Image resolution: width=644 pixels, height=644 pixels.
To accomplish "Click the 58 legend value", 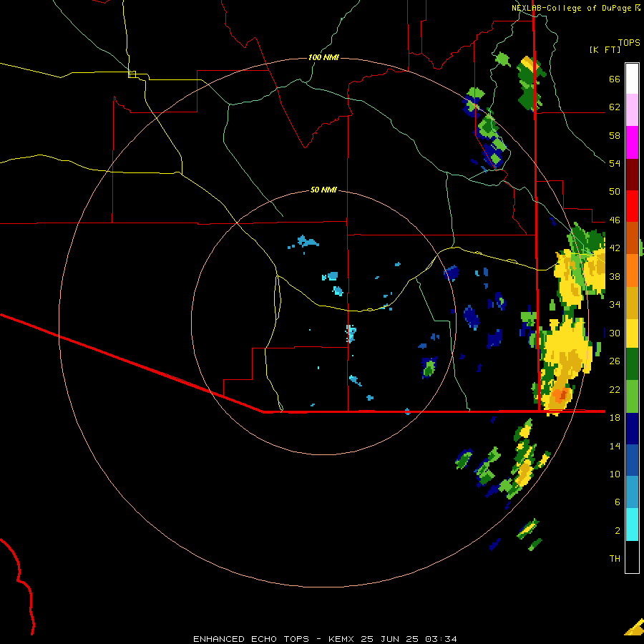I will pos(615,135).
